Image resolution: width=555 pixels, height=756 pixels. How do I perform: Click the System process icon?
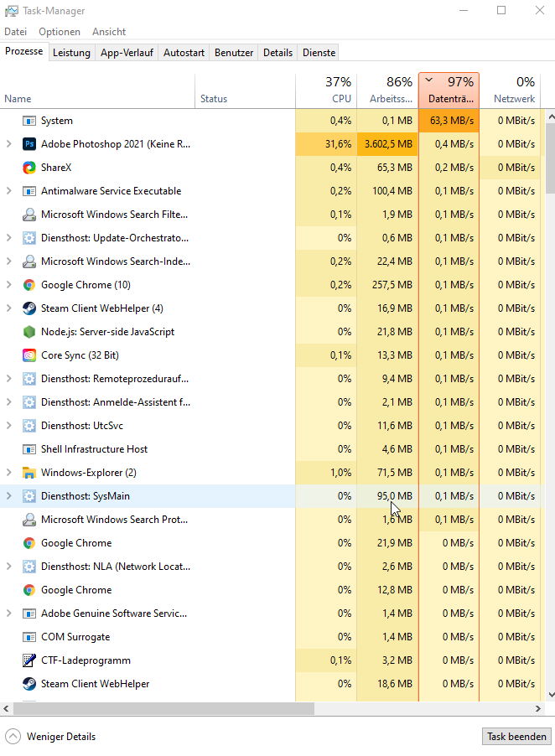(29, 121)
